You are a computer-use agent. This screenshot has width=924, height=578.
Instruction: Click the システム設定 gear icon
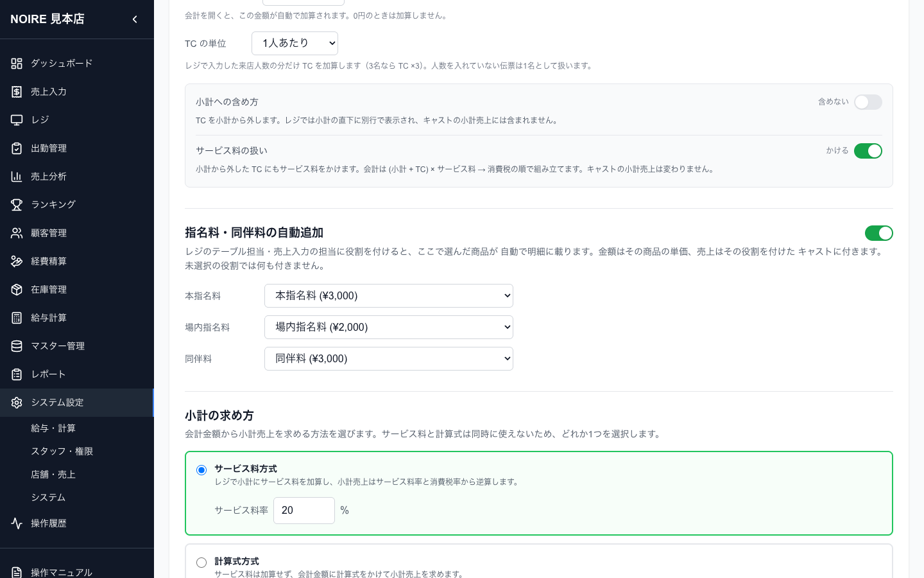click(x=17, y=403)
